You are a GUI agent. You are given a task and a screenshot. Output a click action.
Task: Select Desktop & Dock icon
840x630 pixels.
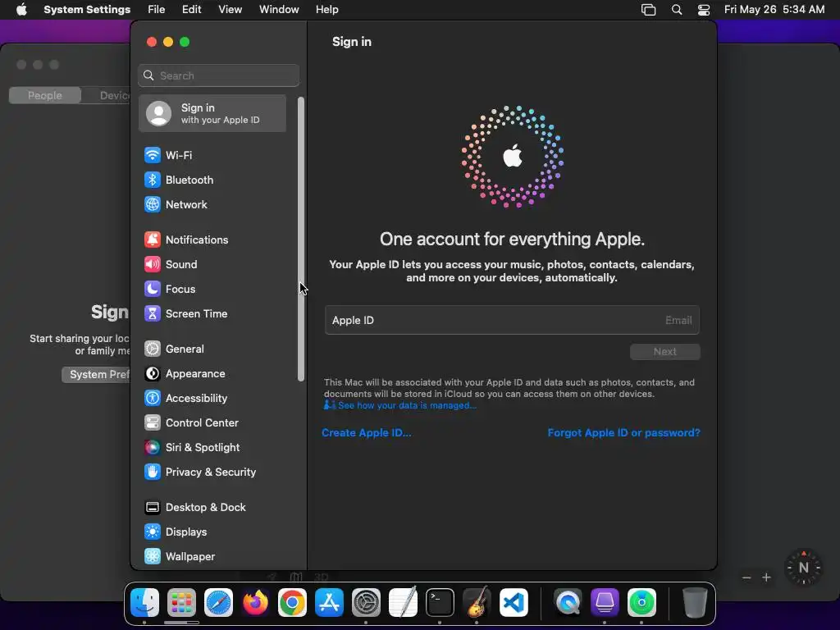[x=152, y=508]
